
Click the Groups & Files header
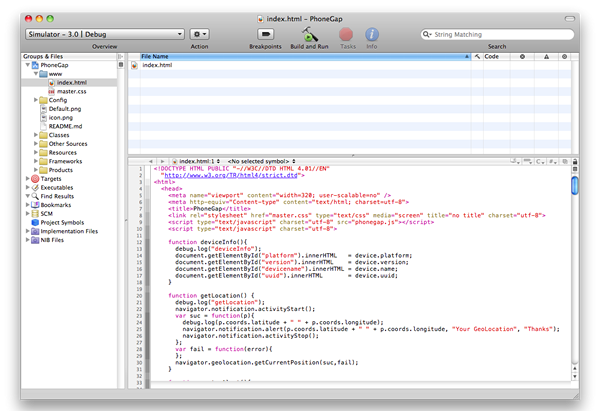(69, 57)
